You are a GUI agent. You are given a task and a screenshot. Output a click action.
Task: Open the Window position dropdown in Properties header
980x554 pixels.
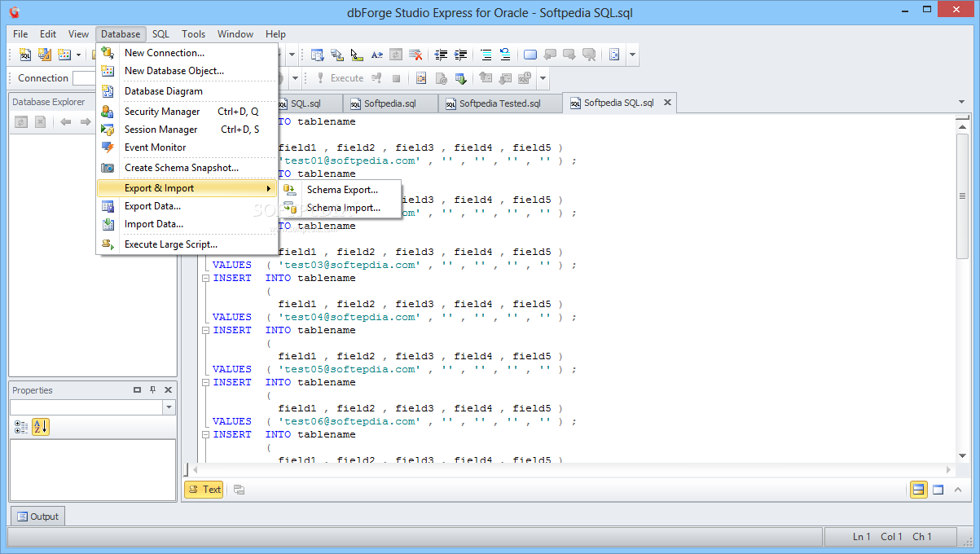[137, 390]
